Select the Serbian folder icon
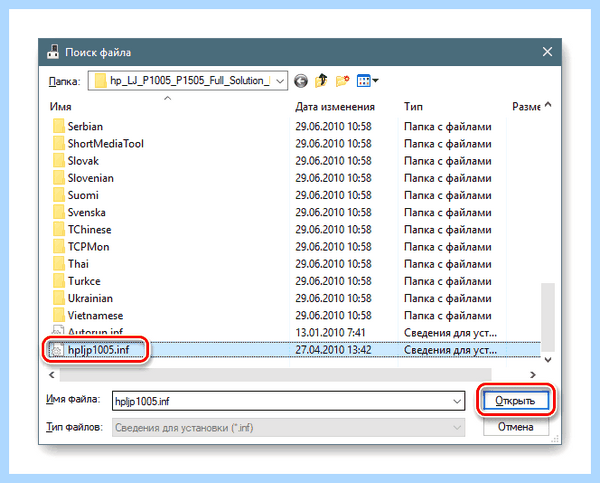The height and width of the screenshot is (483, 600). point(59,126)
